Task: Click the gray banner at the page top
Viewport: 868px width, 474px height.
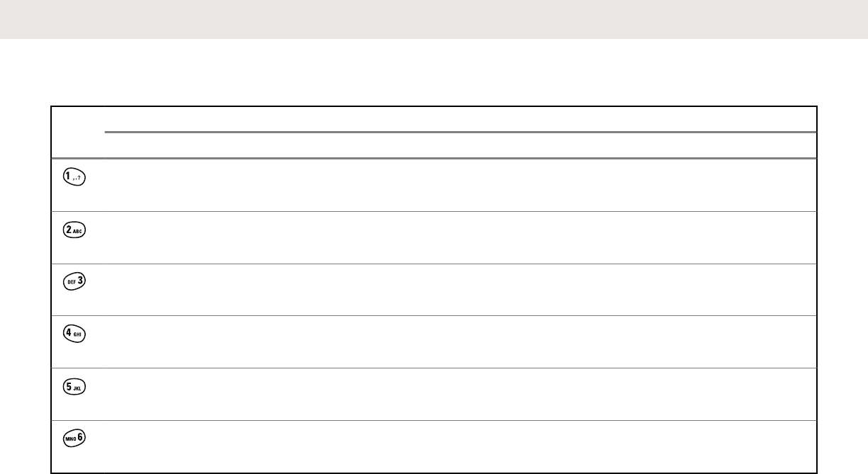Action: [434, 19]
